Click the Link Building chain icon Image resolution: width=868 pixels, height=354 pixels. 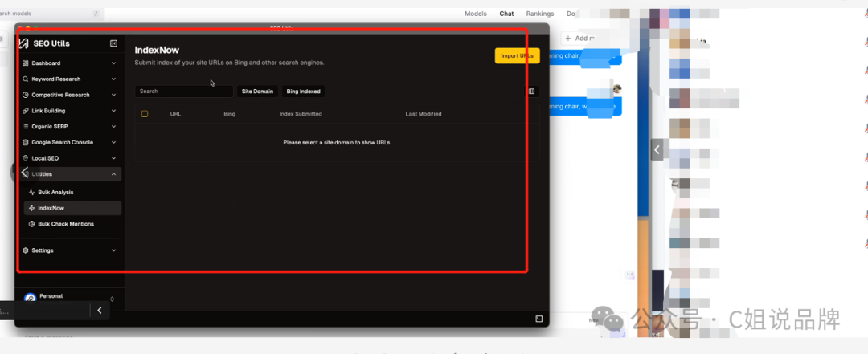pyautogui.click(x=26, y=111)
